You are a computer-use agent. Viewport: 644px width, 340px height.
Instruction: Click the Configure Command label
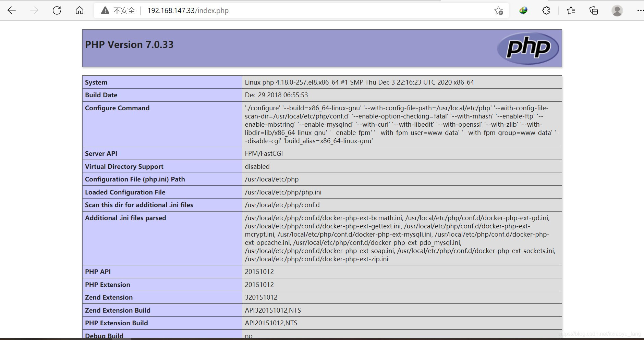pyautogui.click(x=117, y=108)
